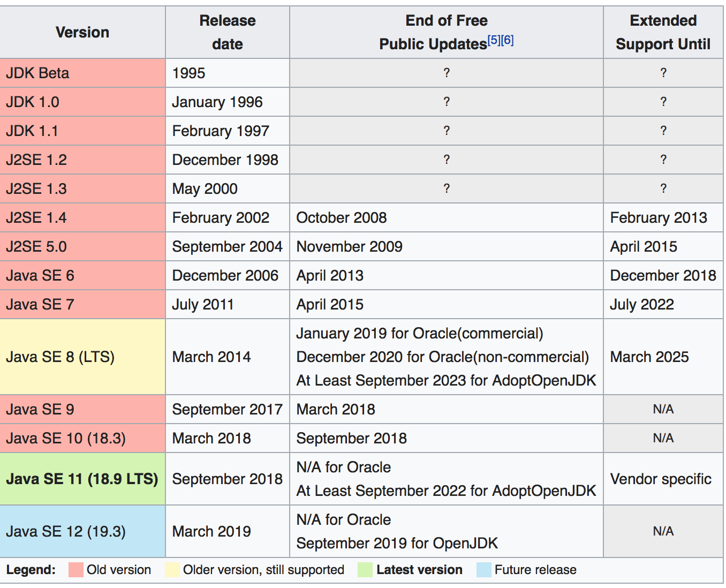Select the JDK 1.0 version cell

(x=82, y=102)
